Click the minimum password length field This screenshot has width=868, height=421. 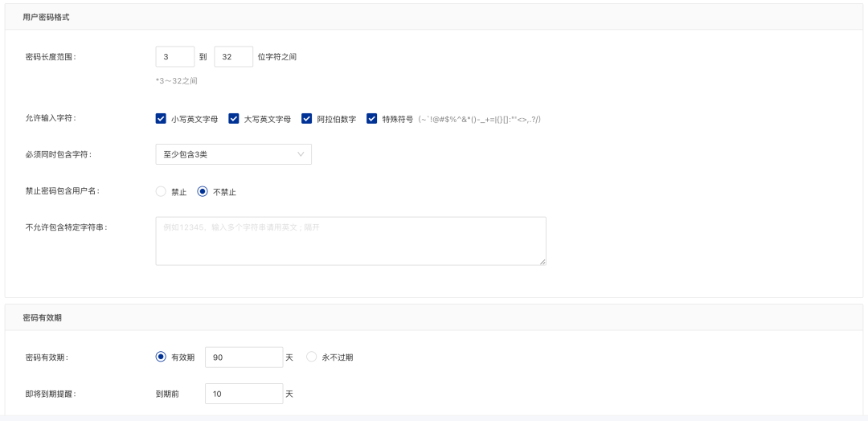click(174, 57)
